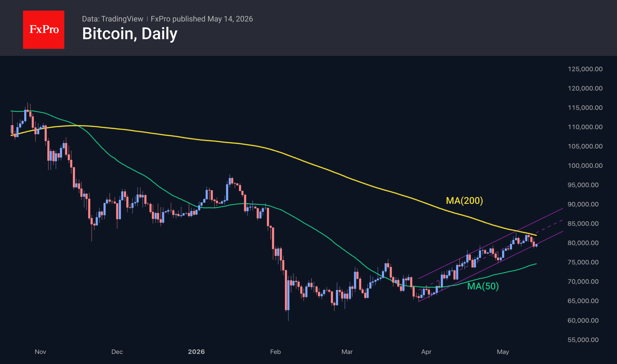Select the 80,000.00 price axis label
This screenshot has height=364, width=617.
pos(583,243)
